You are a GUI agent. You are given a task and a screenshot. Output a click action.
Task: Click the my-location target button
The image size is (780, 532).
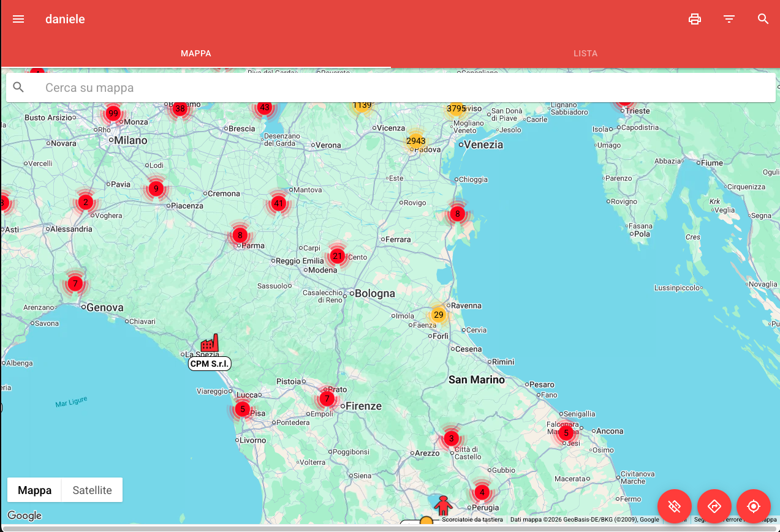pos(754,506)
